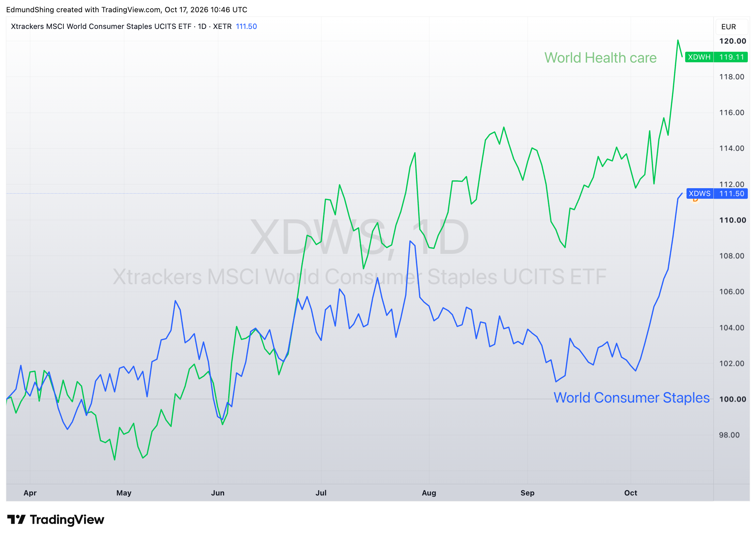Click the Oct label on time axis

click(x=630, y=493)
